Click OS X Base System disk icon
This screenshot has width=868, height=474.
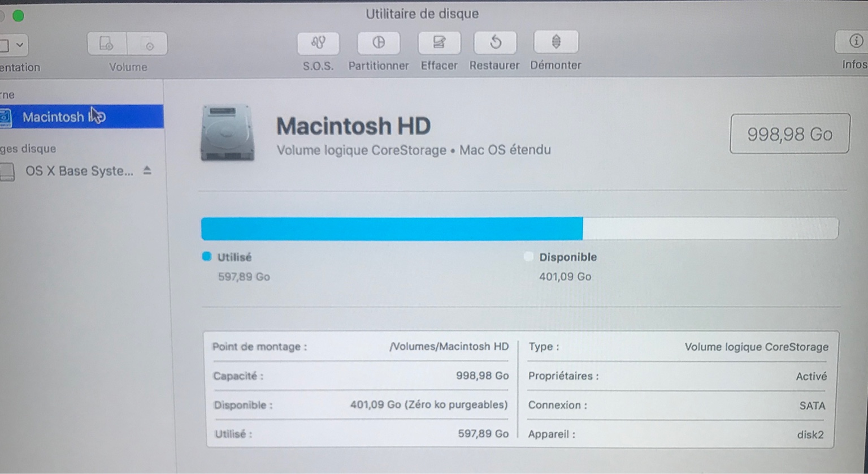point(7,171)
